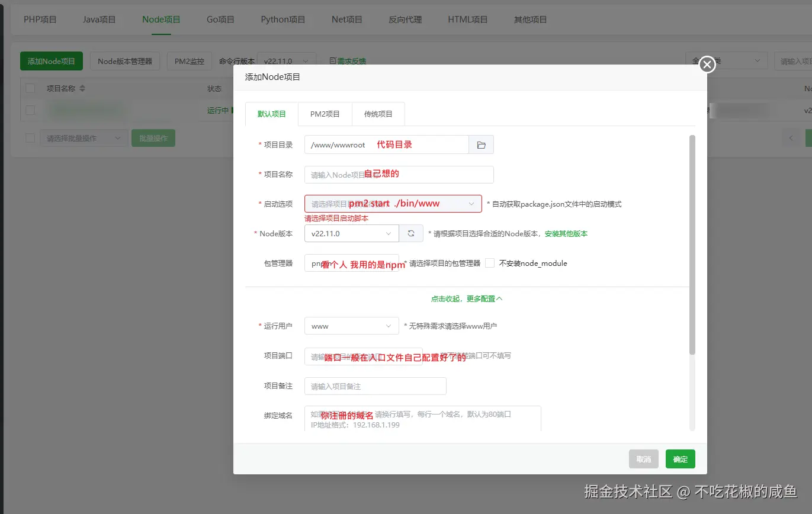Viewport: 812px width, 514px height.
Task: Collapse 点击收起，更多配置 section
Action: pyautogui.click(x=467, y=299)
